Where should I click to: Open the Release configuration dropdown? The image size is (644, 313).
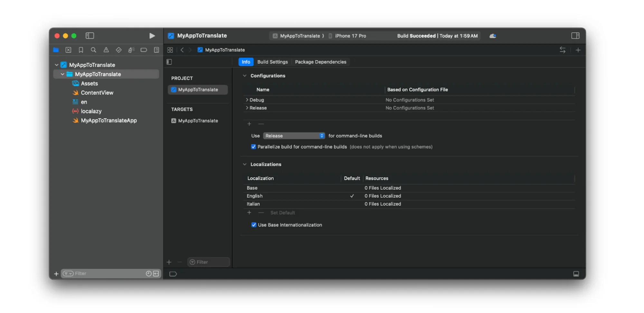click(294, 136)
